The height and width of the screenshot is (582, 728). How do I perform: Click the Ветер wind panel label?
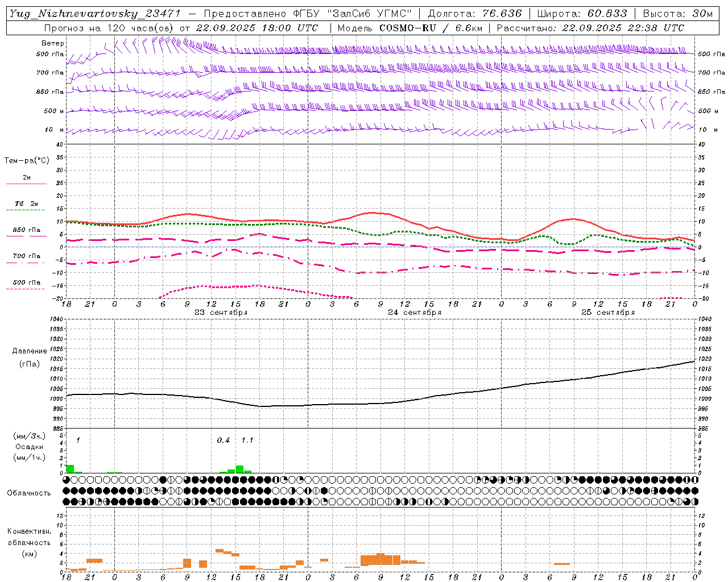(53, 43)
